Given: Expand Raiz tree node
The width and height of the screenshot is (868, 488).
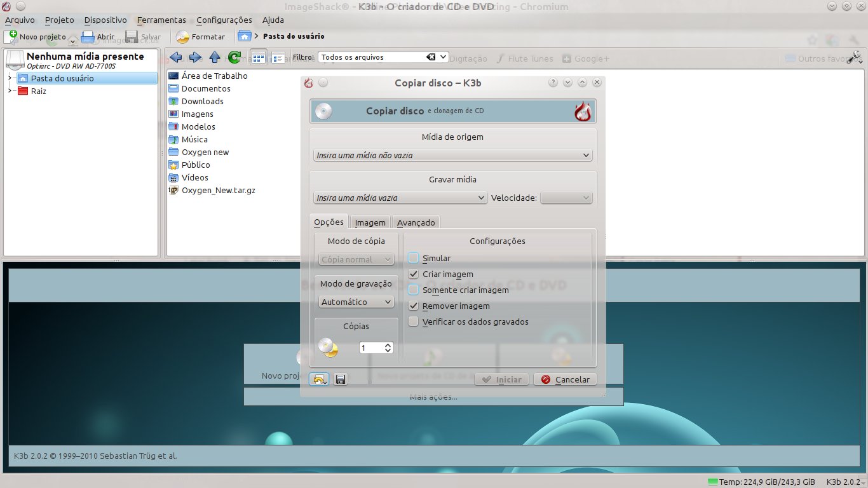Looking at the screenshot, I should [x=10, y=91].
